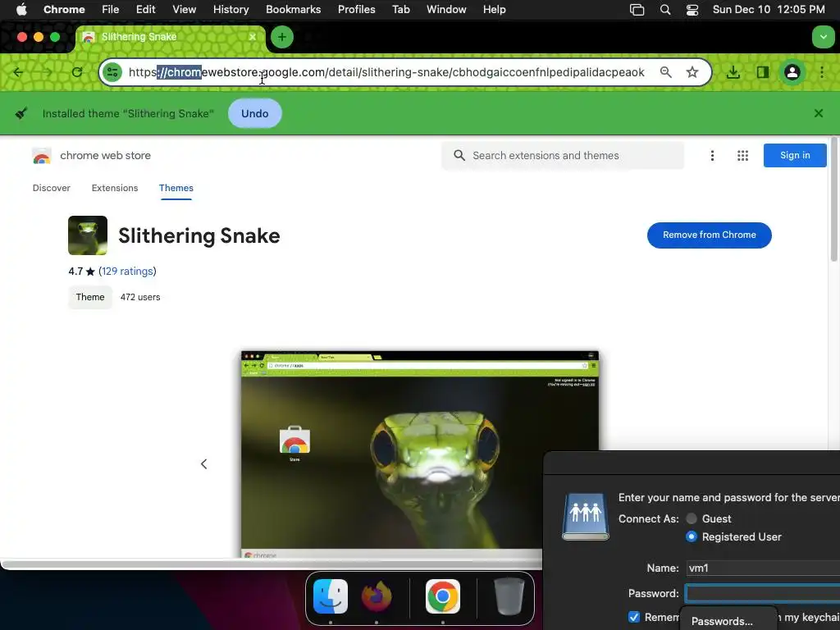Open the Tab menu

point(400,10)
